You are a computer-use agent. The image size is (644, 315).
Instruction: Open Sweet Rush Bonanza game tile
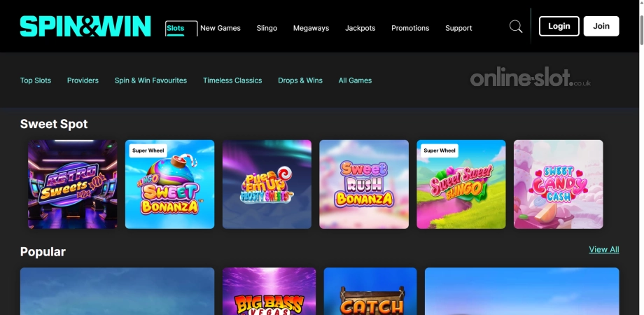click(x=364, y=184)
